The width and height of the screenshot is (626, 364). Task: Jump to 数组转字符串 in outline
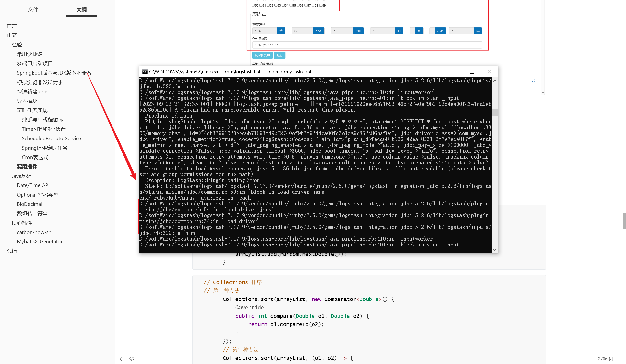pyautogui.click(x=32, y=213)
